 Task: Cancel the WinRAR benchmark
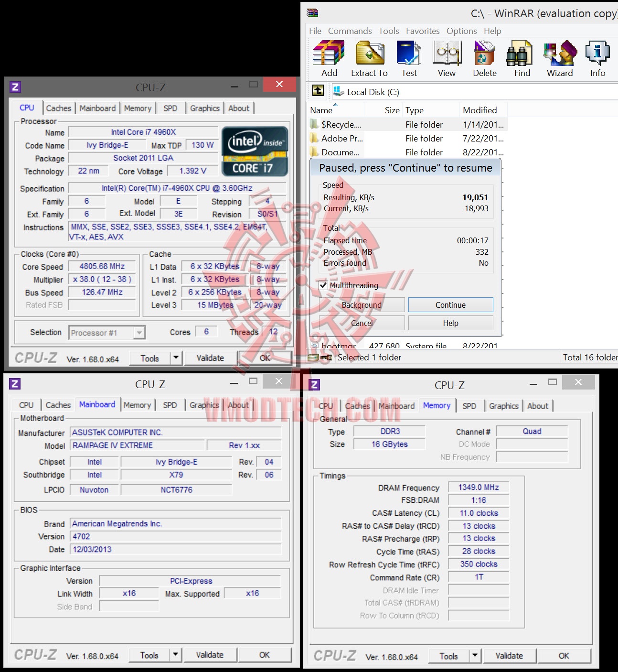click(x=362, y=323)
